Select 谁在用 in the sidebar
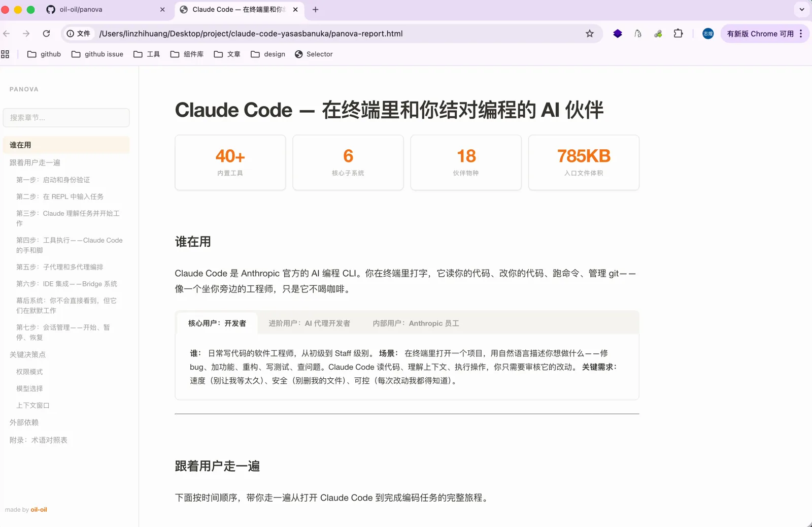 pyautogui.click(x=66, y=145)
